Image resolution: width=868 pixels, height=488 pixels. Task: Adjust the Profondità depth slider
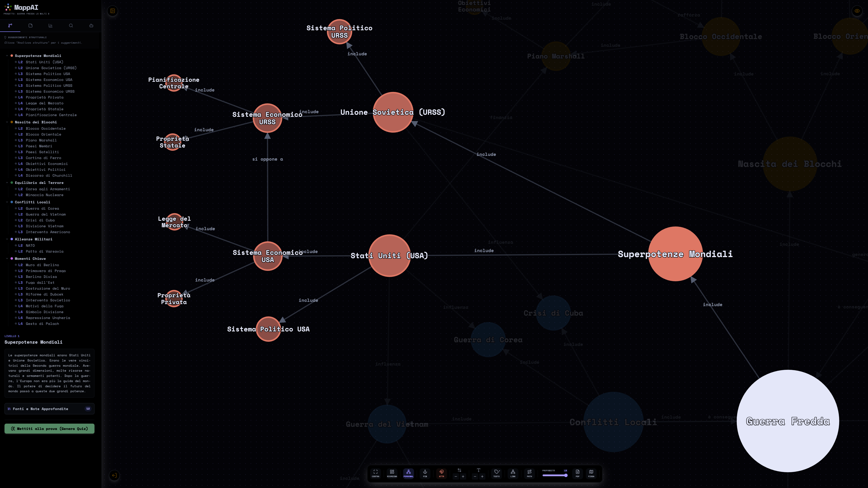(555, 475)
